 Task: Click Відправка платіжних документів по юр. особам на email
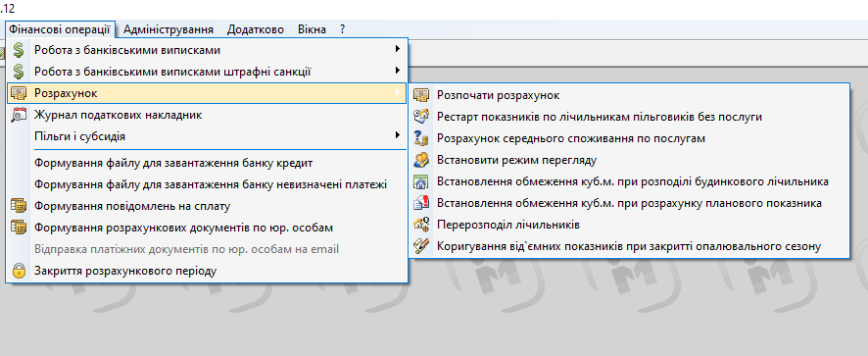(x=207, y=249)
